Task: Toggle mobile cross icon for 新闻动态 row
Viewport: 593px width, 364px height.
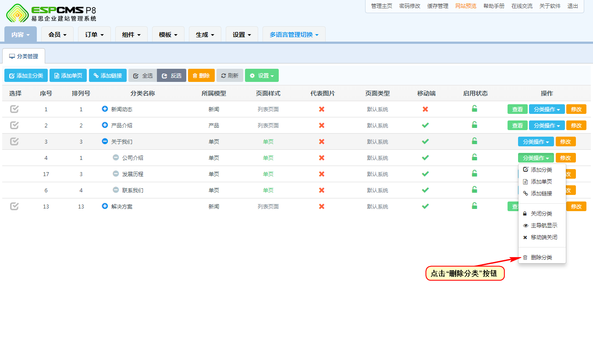Action: pyautogui.click(x=425, y=109)
